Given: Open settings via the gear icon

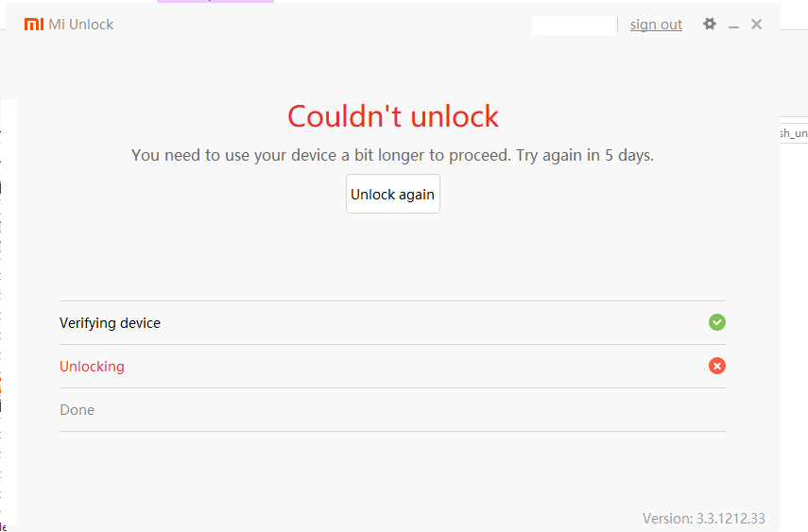Looking at the screenshot, I should tap(710, 25).
